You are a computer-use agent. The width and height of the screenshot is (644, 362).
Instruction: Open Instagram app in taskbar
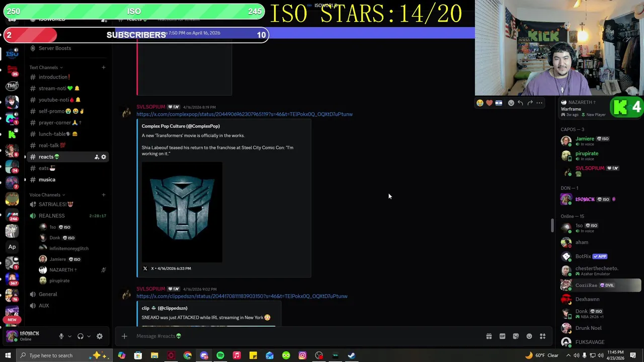click(x=302, y=355)
